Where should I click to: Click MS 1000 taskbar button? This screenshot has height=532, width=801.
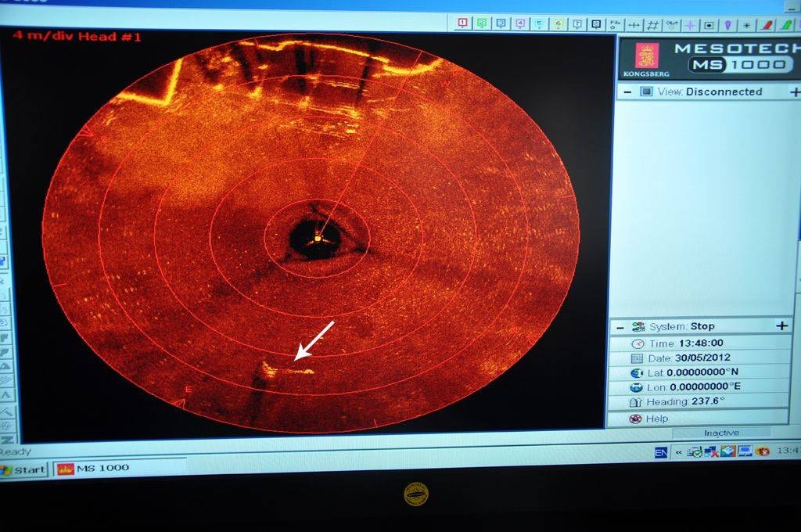pyautogui.click(x=94, y=468)
